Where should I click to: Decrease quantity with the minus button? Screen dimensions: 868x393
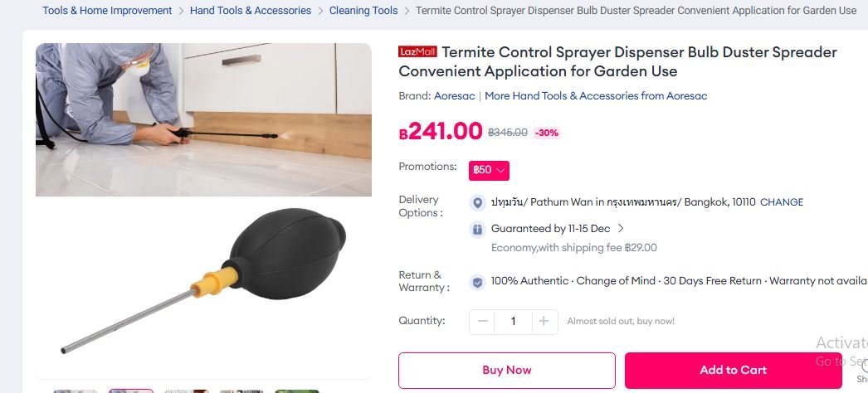tap(482, 321)
